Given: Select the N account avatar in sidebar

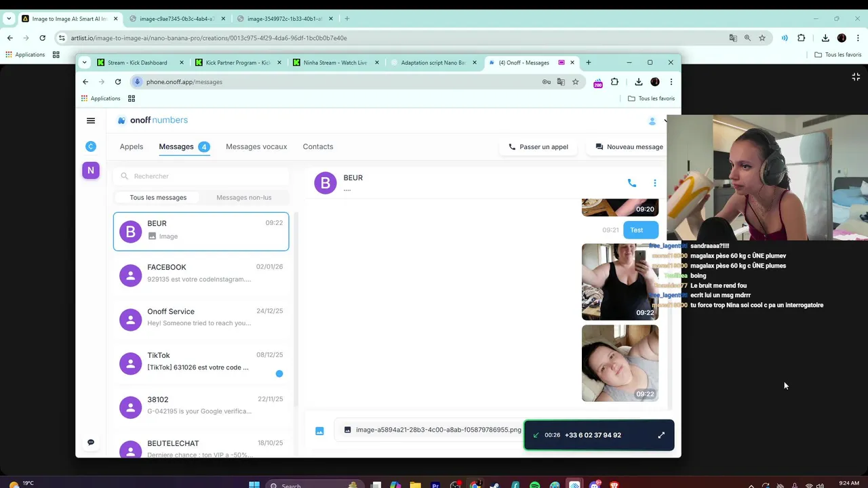Looking at the screenshot, I should [91, 170].
